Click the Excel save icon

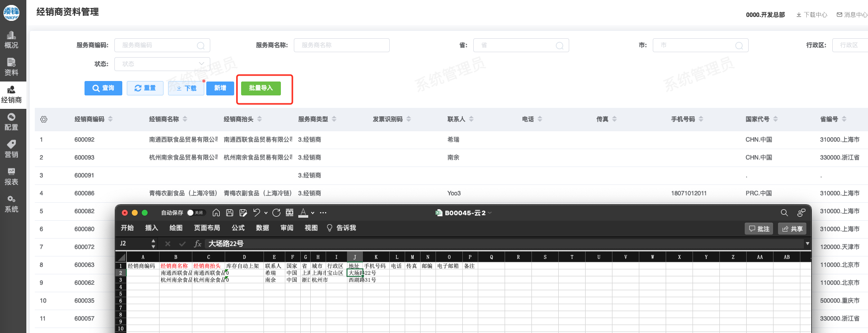[x=230, y=213]
